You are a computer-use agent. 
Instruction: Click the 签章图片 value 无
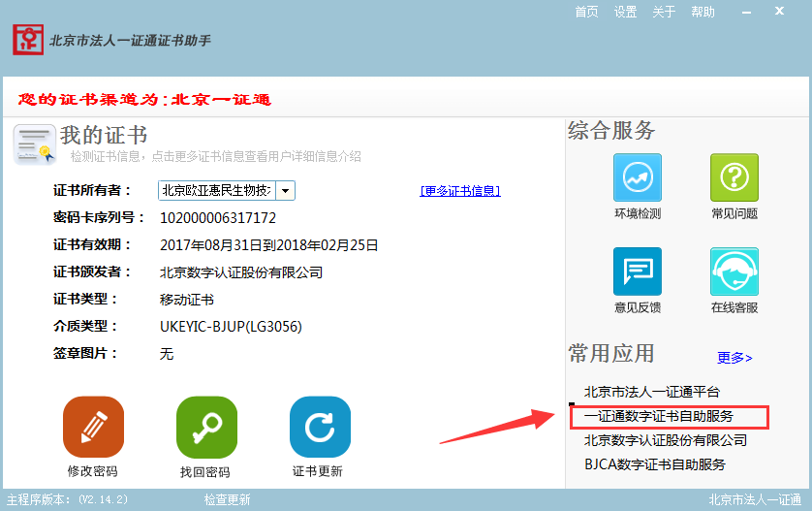tap(167, 354)
